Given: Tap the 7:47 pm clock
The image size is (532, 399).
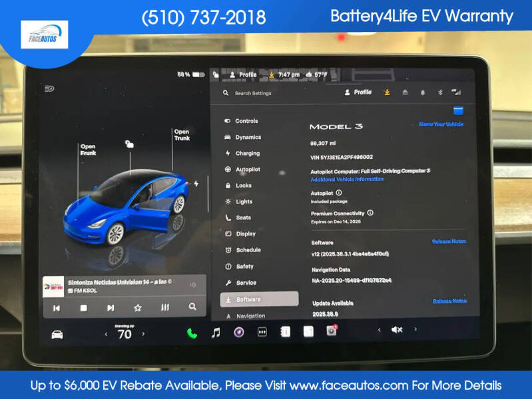Looking at the screenshot, I should click(x=289, y=74).
